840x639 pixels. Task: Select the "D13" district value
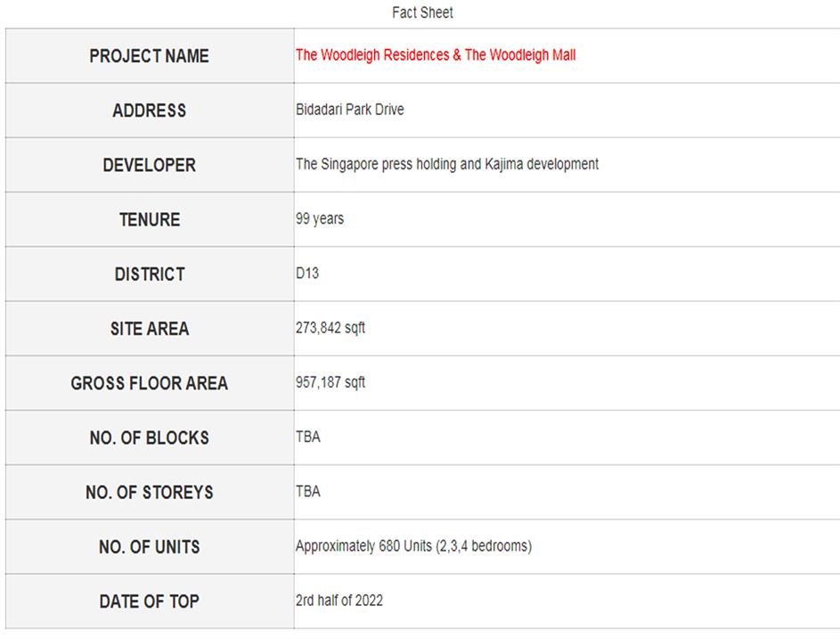pos(307,274)
